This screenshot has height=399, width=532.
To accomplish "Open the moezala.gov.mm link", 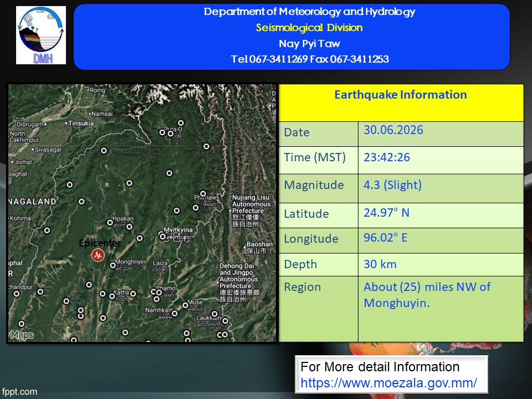I will pyautogui.click(x=389, y=383).
